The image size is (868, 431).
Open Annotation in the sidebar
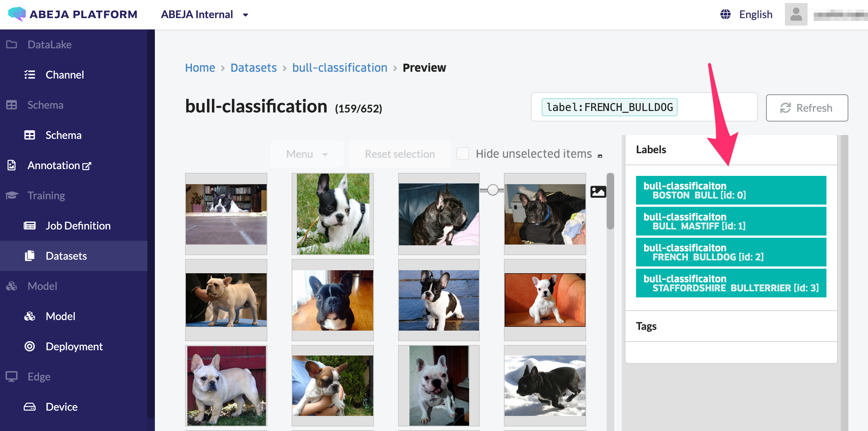74,165
